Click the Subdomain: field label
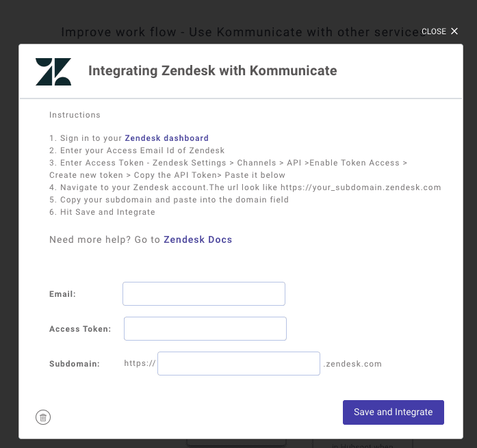 tap(75, 364)
